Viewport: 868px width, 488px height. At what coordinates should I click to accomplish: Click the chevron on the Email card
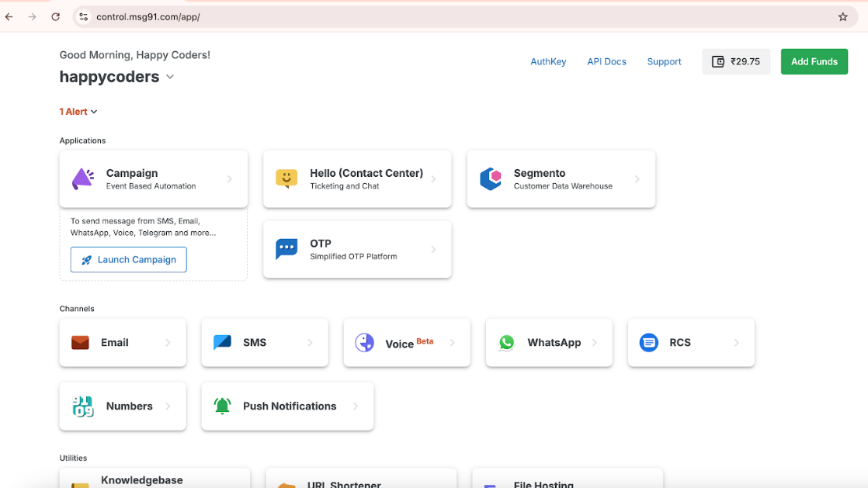pos(168,342)
